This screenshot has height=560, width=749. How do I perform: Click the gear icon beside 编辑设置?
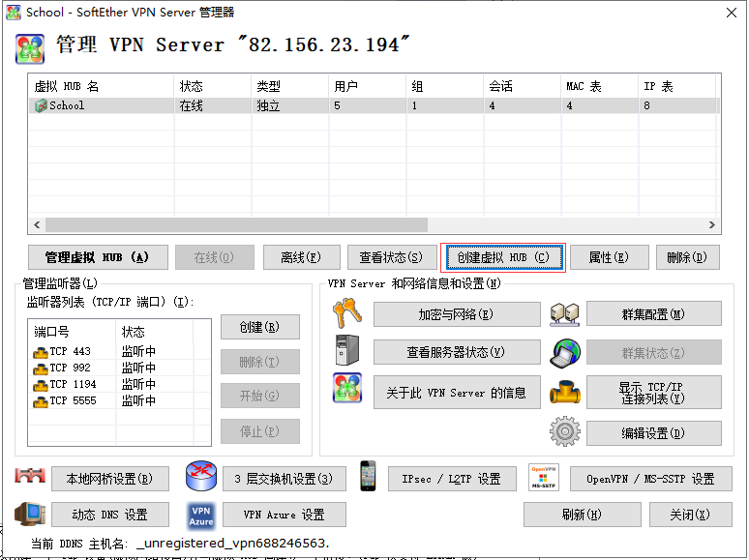563,431
